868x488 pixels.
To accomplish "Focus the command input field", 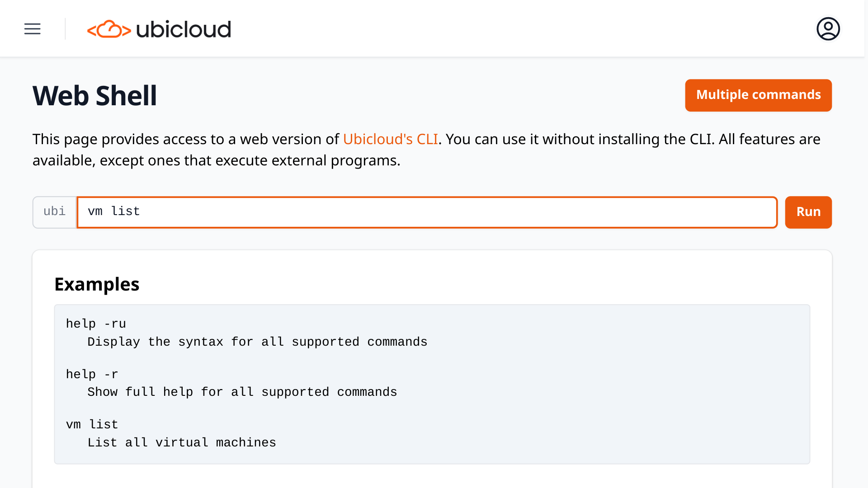I will coord(427,212).
